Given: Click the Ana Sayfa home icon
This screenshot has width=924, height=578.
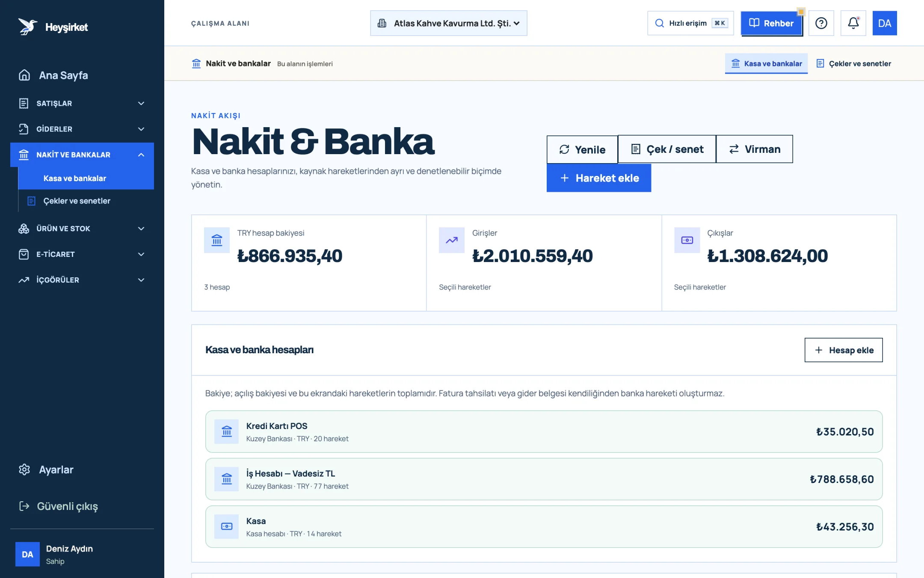Looking at the screenshot, I should point(24,75).
